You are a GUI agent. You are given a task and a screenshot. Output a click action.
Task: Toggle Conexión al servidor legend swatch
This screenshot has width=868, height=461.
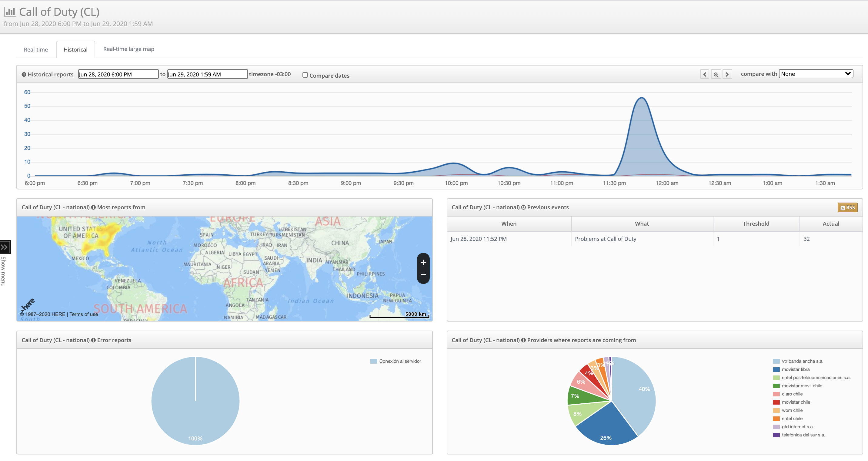tap(373, 361)
